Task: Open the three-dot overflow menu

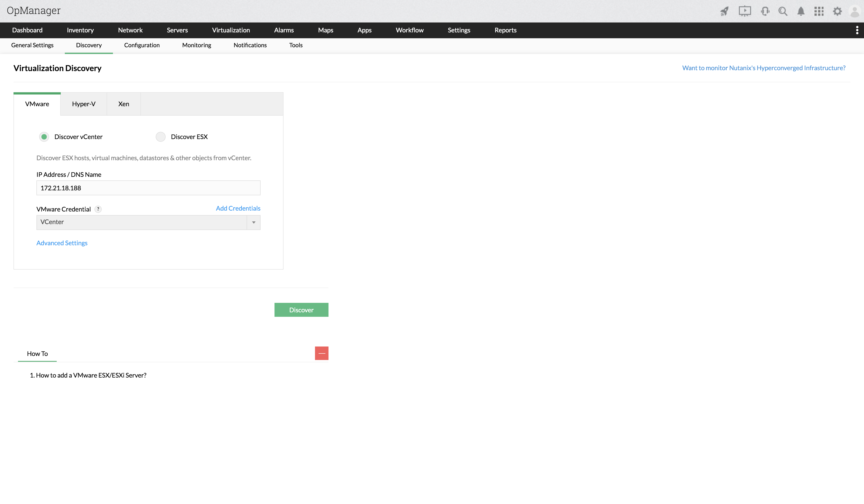Action: [857, 30]
